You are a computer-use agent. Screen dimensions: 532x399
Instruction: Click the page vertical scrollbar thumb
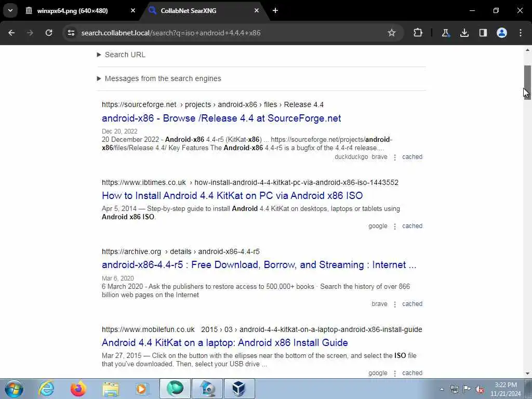point(527,82)
